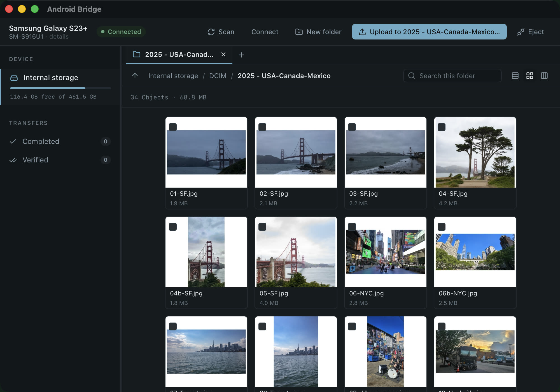Check the 04b-SF.jpg checkbox
The width and height of the screenshot is (560, 392).
click(x=173, y=227)
